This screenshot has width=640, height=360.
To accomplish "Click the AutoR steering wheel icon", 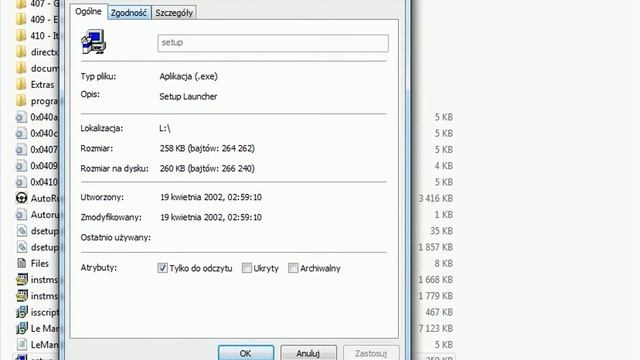I will 21,198.
